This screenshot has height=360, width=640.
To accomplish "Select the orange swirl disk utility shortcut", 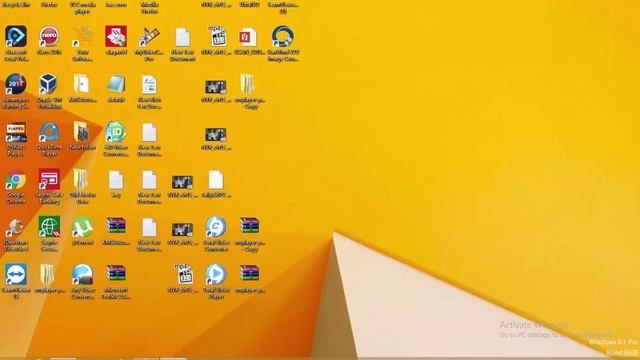I will (16, 227).
